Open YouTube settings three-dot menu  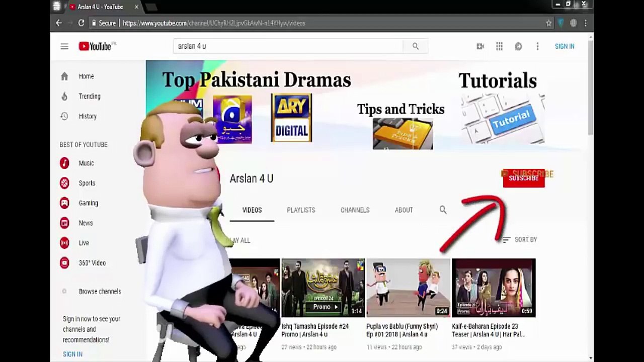coord(537,46)
